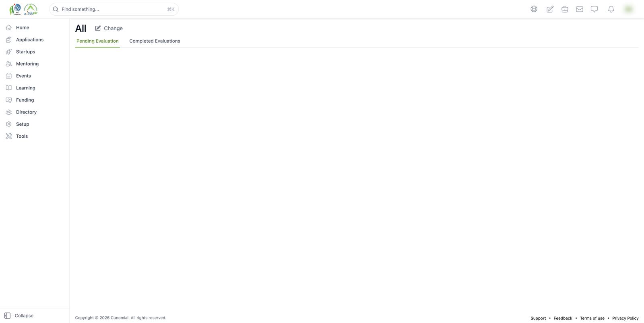Switch to Pending Evaluation tab

(x=97, y=41)
